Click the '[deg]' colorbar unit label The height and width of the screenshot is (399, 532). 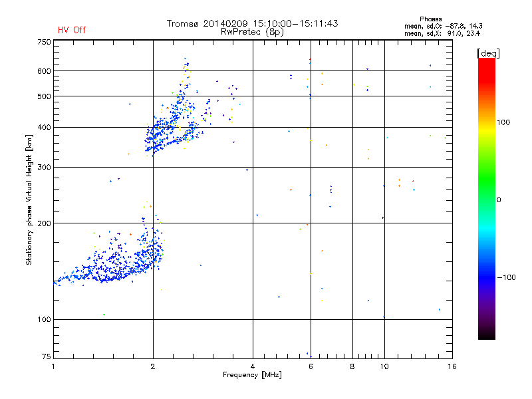pyautogui.click(x=488, y=53)
